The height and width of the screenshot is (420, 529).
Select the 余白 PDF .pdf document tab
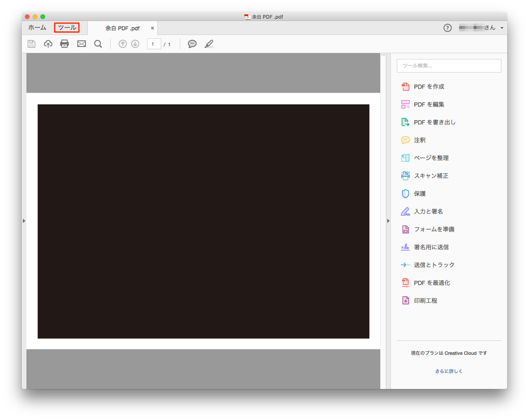(x=122, y=28)
